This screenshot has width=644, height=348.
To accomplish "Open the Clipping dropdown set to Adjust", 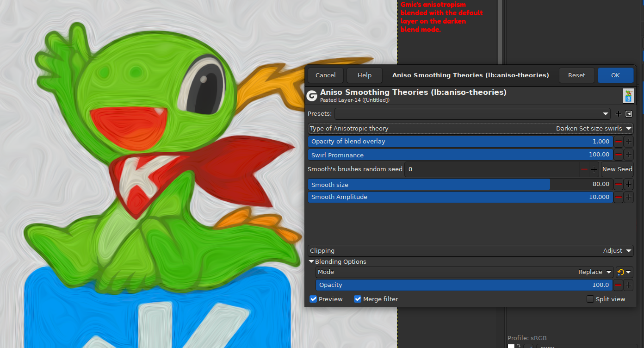I will 471,251.
